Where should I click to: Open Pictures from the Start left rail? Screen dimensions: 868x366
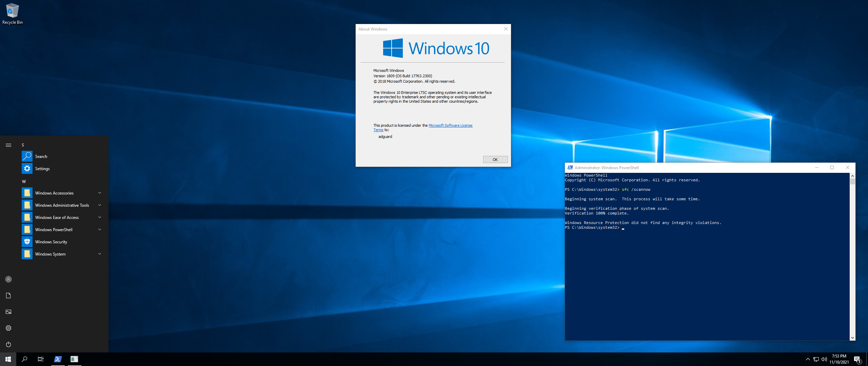8,312
